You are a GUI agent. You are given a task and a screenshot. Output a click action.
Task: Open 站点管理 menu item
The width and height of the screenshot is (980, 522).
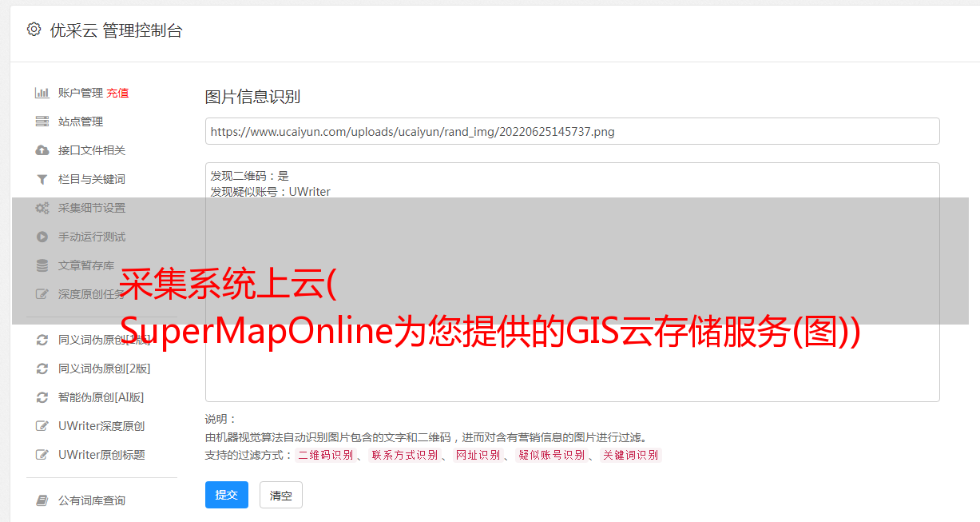[x=81, y=122]
